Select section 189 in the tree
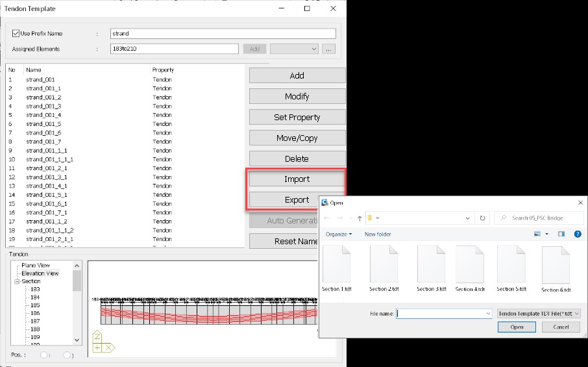This screenshot has width=588, height=367. 35,337
